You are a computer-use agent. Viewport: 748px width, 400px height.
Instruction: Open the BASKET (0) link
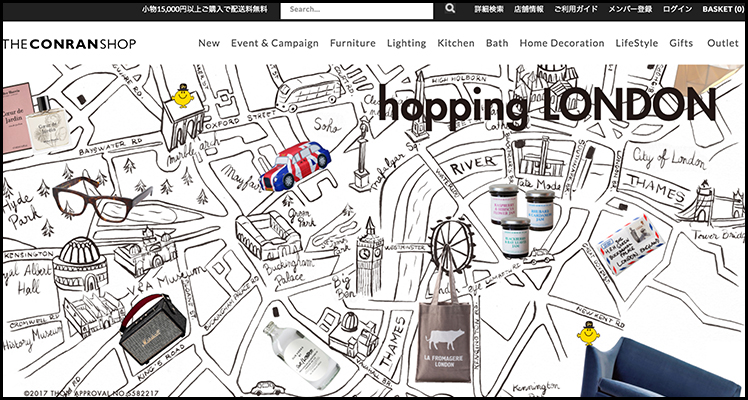click(722, 9)
